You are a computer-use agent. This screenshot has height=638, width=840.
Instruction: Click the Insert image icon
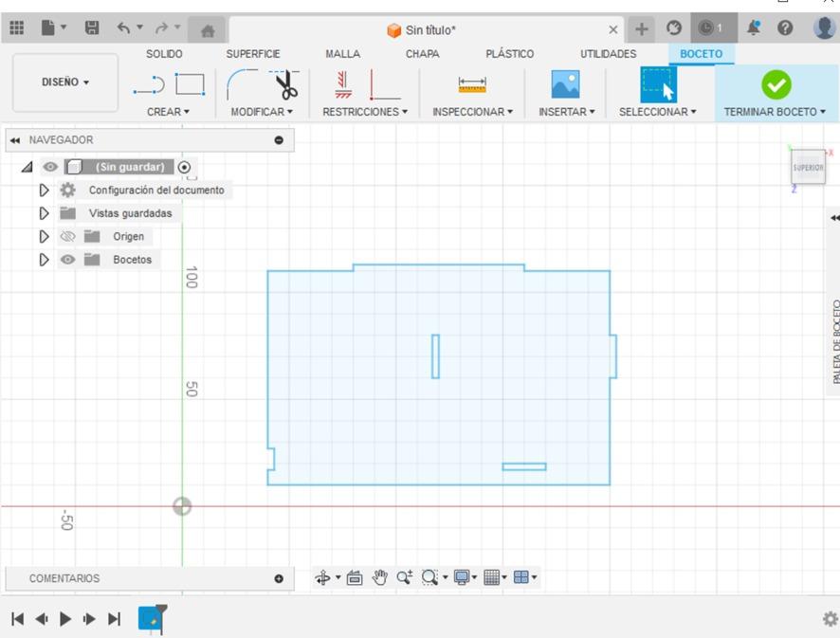click(565, 84)
